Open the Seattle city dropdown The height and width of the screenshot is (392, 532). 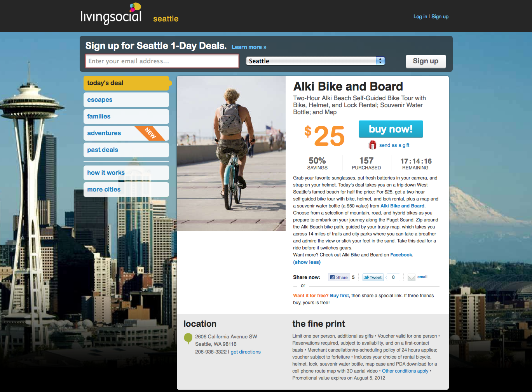(315, 61)
